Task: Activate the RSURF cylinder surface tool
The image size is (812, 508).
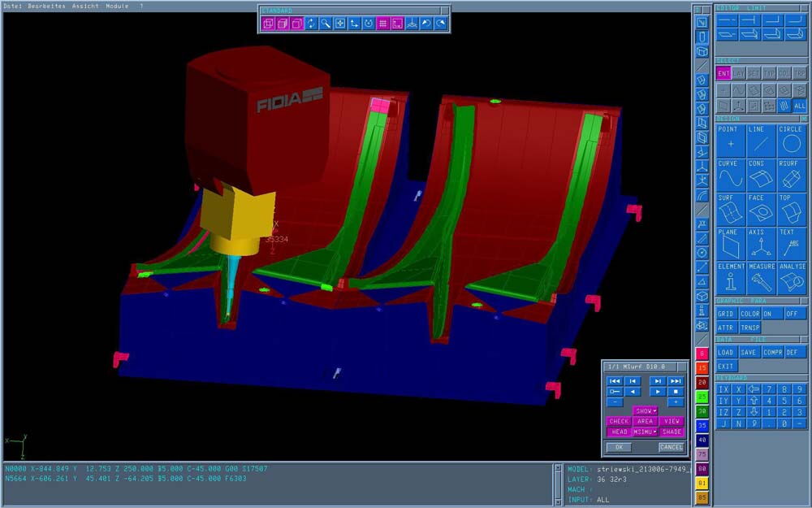Action: click(790, 175)
